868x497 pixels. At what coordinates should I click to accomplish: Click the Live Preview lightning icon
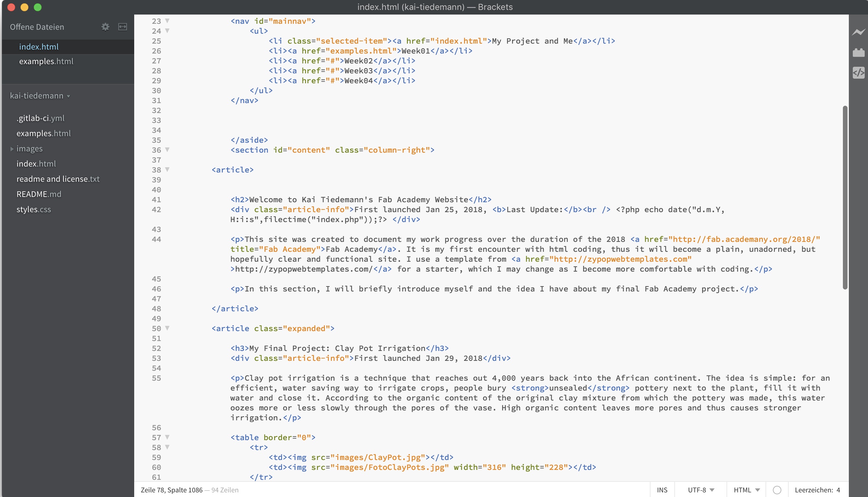point(858,32)
